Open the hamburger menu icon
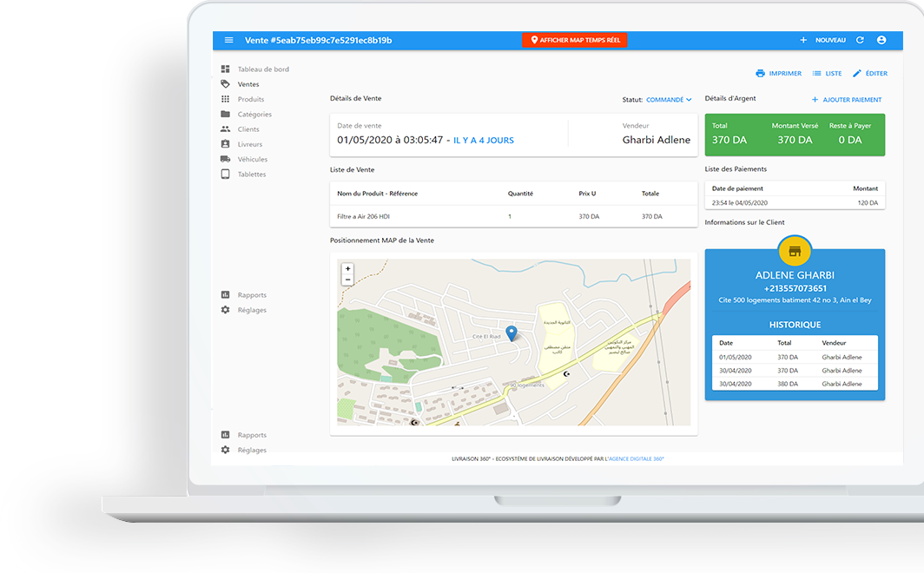This screenshot has height=573, width=924. tap(229, 40)
